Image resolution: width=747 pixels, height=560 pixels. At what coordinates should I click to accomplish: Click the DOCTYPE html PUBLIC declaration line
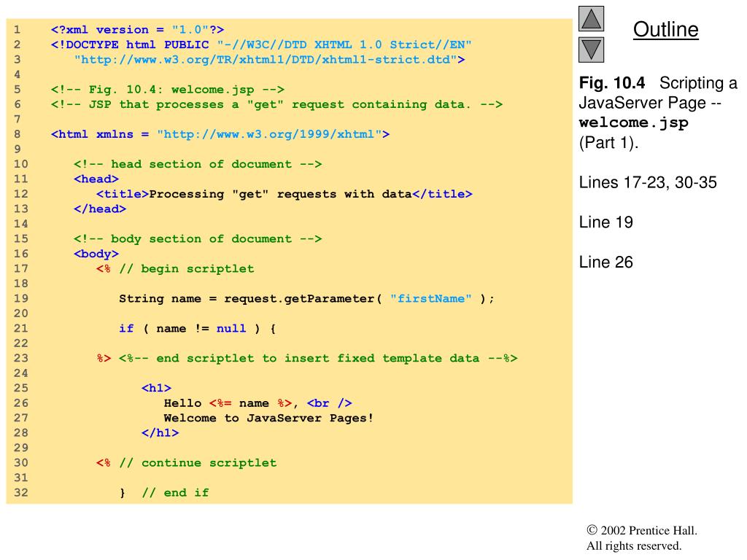[261, 44]
